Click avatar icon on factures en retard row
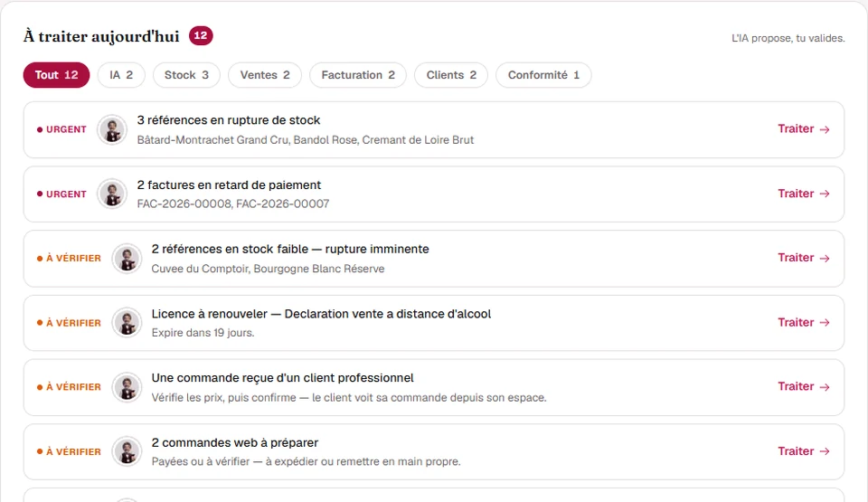 click(112, 194)
